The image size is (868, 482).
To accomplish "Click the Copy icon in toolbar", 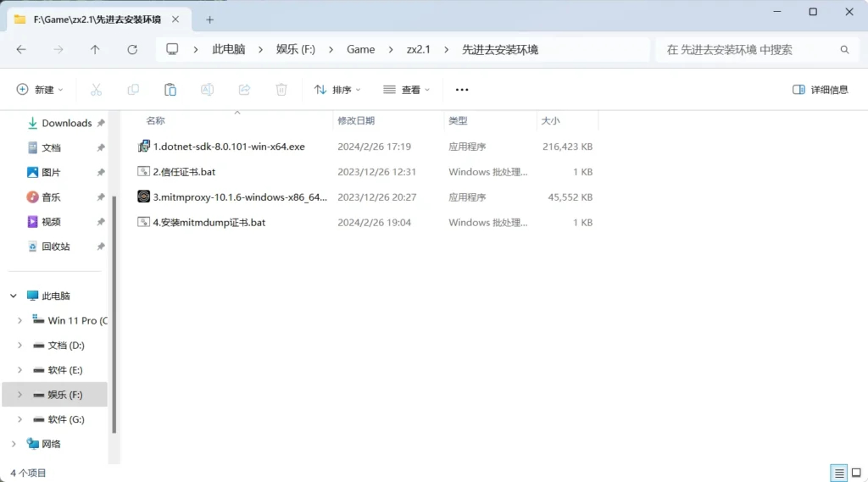I will 133,90.
